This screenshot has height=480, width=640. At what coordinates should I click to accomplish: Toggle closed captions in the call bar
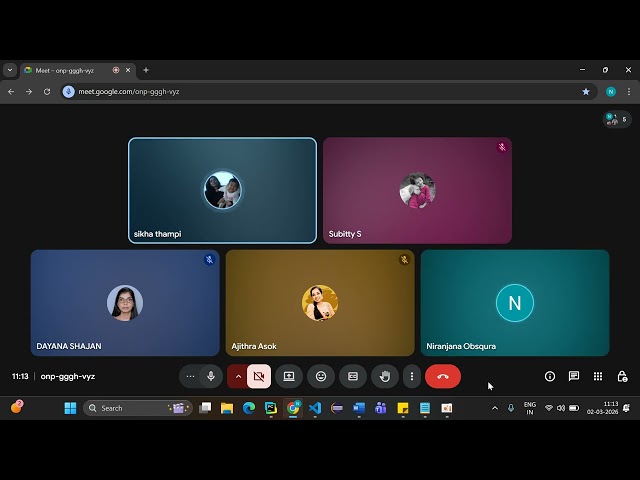point(352,376)
